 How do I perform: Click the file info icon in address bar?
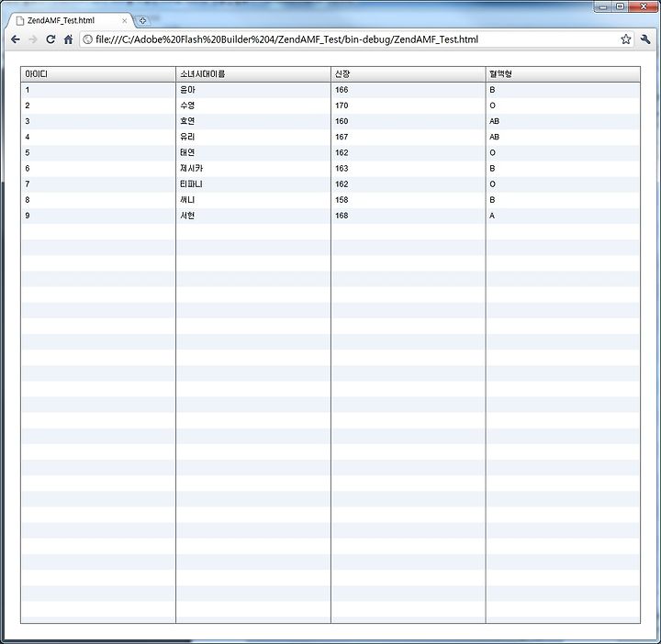click(x=87, y=39)
